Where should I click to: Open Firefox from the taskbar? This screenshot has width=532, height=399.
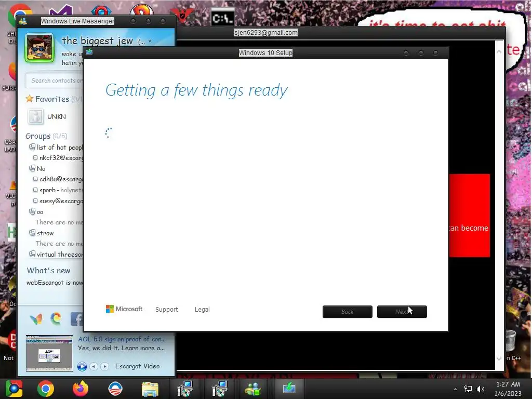click(x=81, y=389)
